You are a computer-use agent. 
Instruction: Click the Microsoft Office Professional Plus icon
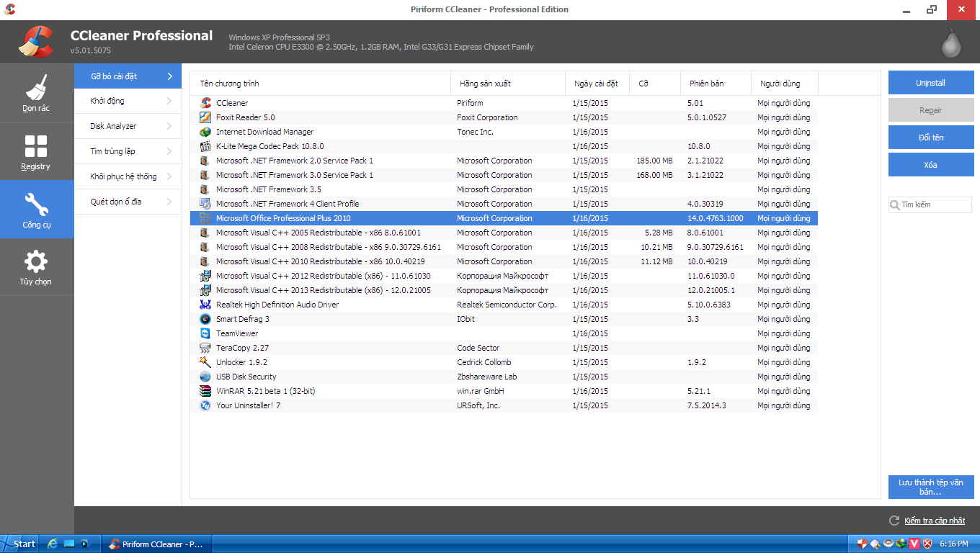point(205,218)
